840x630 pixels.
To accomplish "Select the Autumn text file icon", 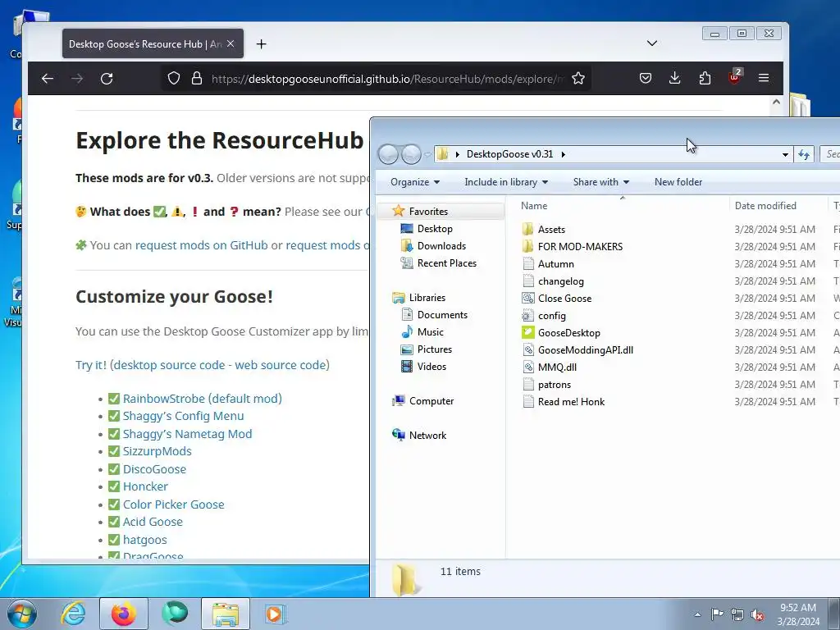I will 528,263.
